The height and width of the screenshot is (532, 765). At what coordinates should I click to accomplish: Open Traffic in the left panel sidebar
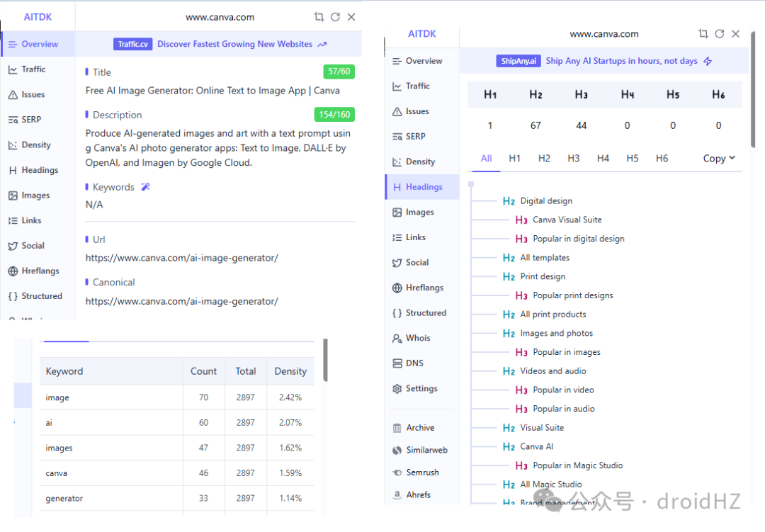[x=27, y=69]
